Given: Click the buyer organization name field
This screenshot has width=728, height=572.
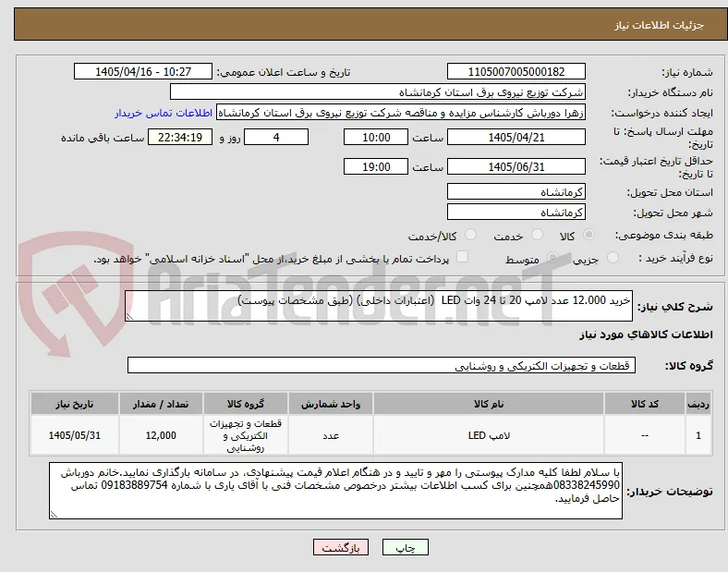Looking at the screenshot, I should pos(378,91).
